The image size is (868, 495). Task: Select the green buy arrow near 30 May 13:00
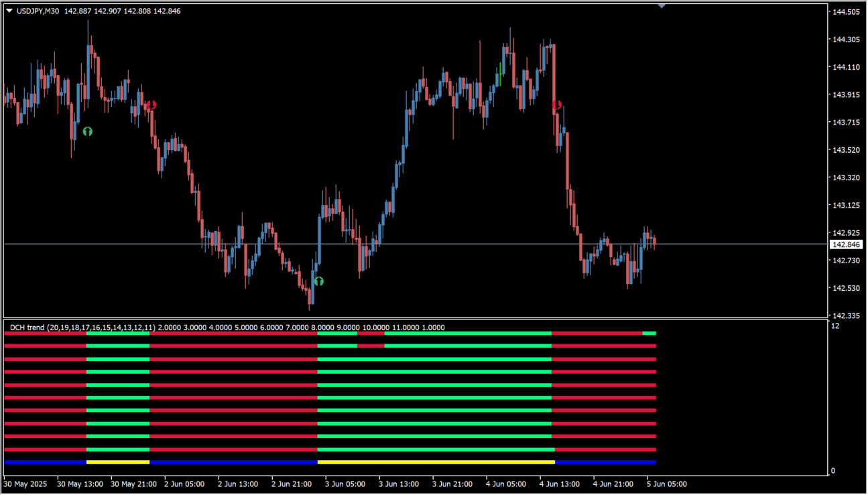coord(87,132)
